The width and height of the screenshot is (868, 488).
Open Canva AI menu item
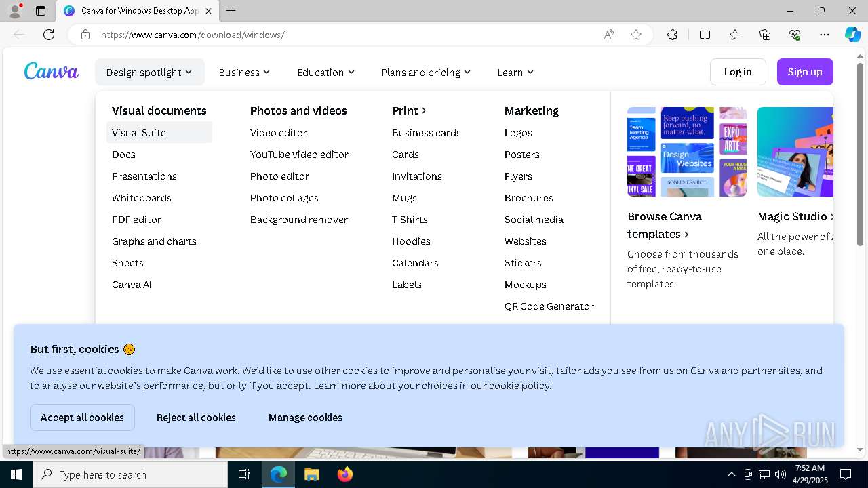click(132, 285)
